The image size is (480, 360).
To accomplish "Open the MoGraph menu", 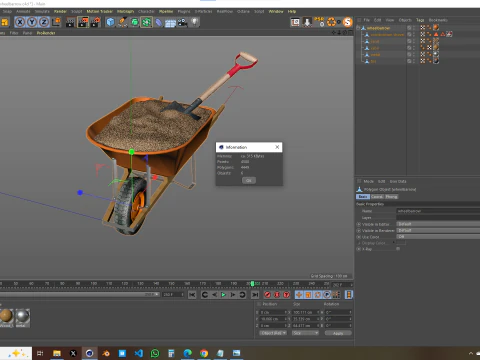I will [125, 11].
